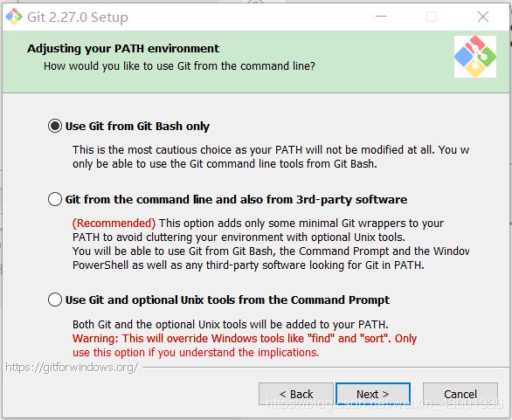Click the 'Git 2.27.0 Setup' title bar text
The width and height of the screenshot is (512, 420).
(78, 17)
